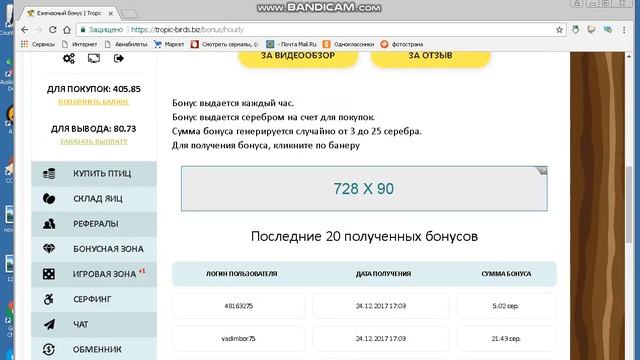Open a new browser tab

click(130, 14)
